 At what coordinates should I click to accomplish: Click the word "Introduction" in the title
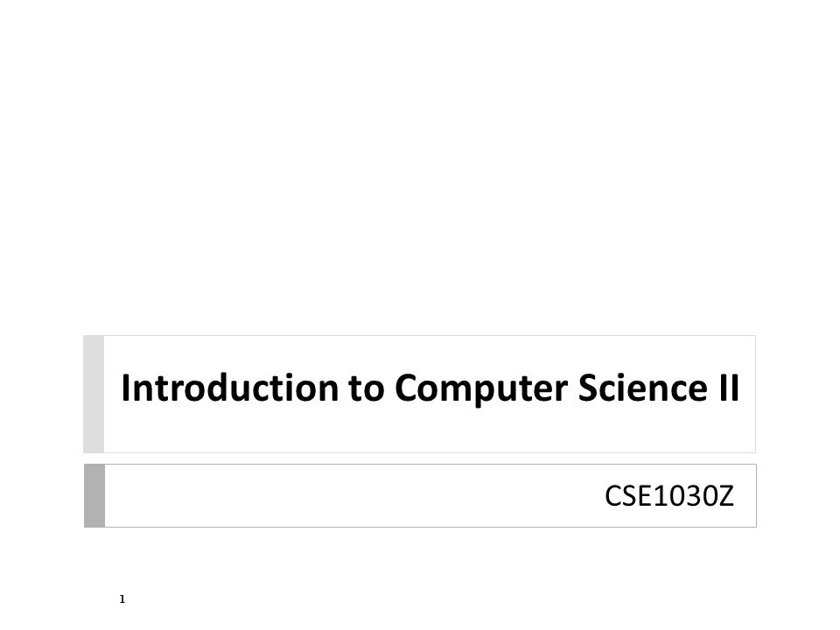click(230, 388)
